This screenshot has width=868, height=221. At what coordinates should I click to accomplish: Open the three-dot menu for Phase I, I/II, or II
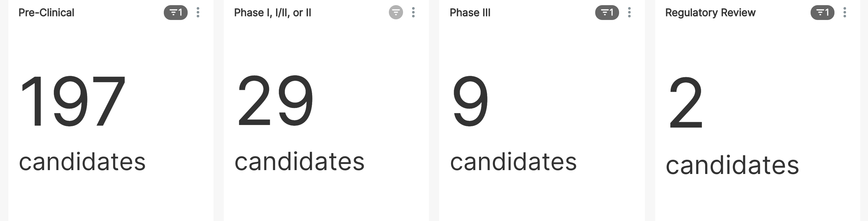413,13
